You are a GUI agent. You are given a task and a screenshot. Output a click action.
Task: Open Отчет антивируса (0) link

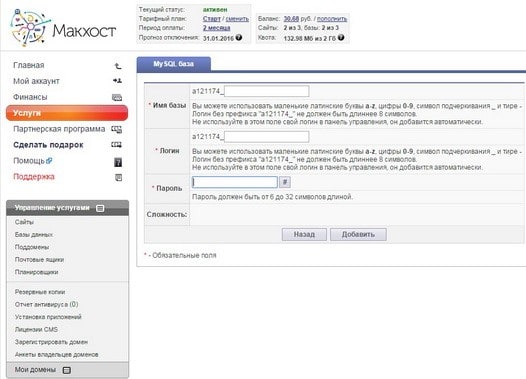coord(47,305)
